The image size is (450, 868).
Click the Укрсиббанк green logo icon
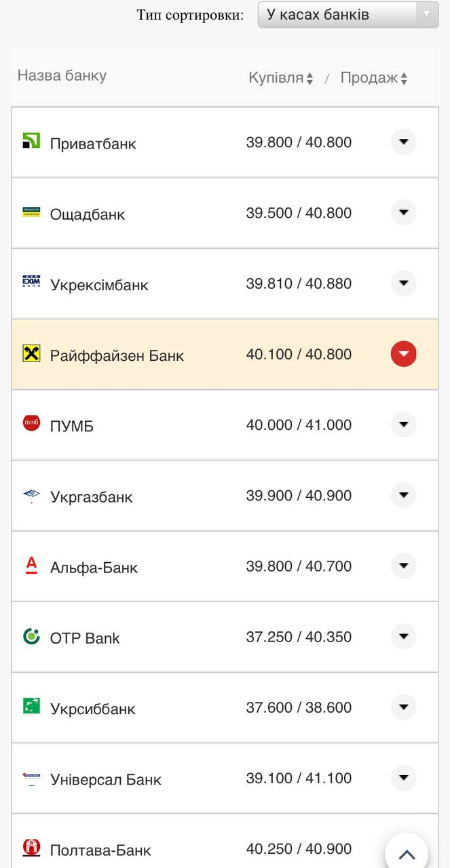31,706
